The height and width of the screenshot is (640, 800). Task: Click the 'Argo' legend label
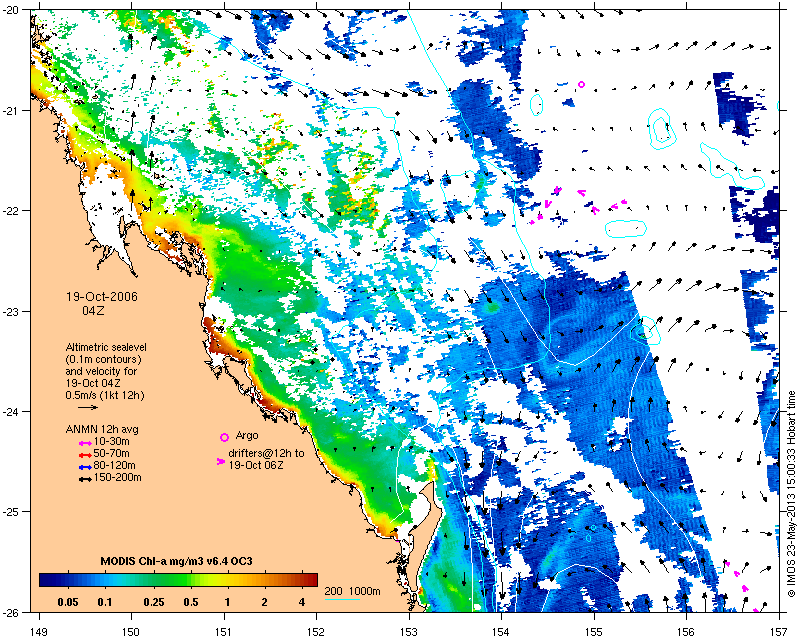click(247, 436)
